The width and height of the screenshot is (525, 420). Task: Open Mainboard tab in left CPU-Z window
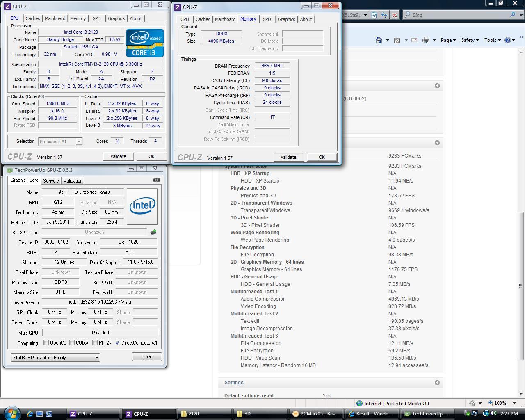coord(55,18)
